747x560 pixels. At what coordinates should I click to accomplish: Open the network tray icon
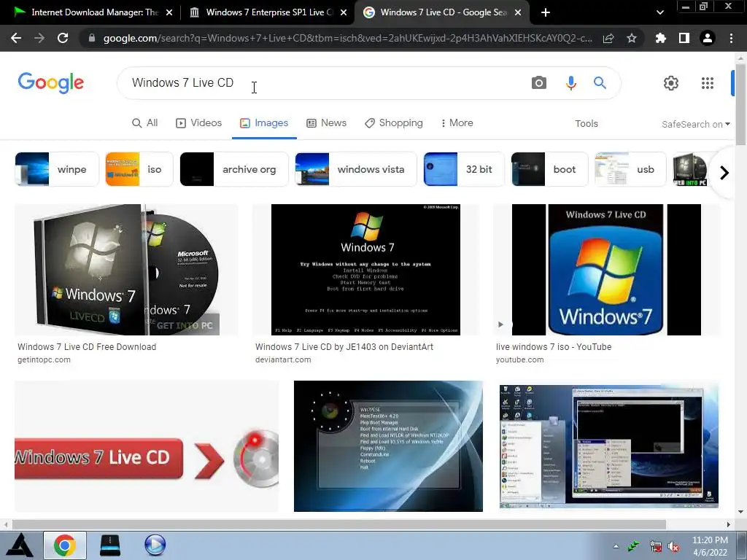click(x=656, y=547)
